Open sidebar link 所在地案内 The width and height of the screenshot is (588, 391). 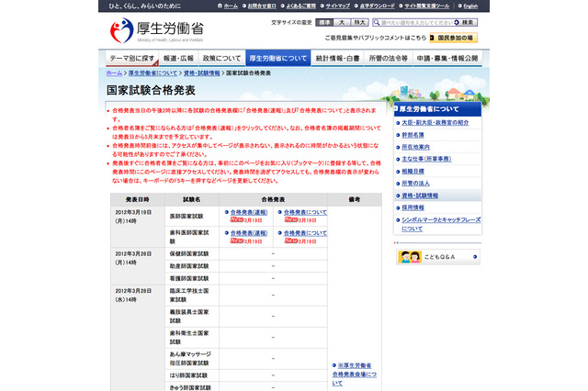tap(415, 147)
